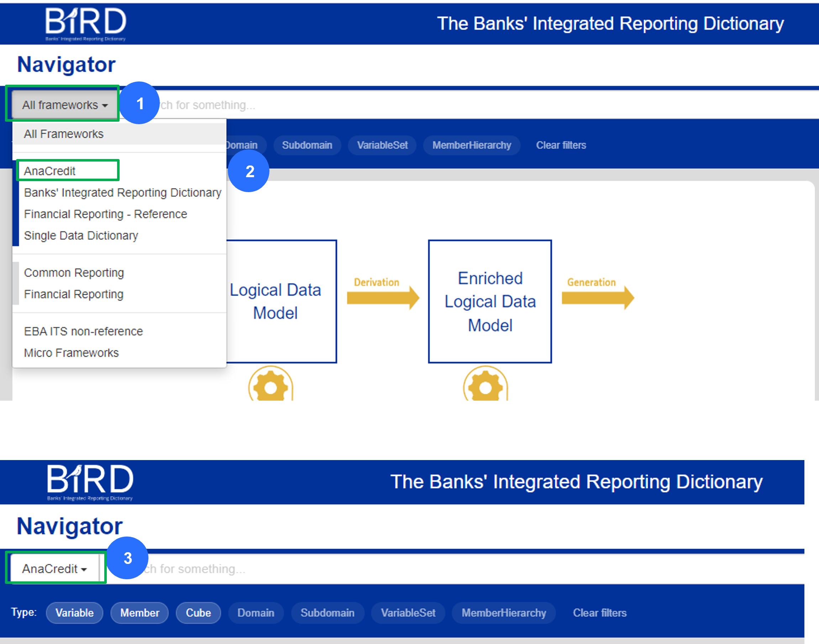
Task: Toggle the Variable type filter
Action: tap(74, 613)
